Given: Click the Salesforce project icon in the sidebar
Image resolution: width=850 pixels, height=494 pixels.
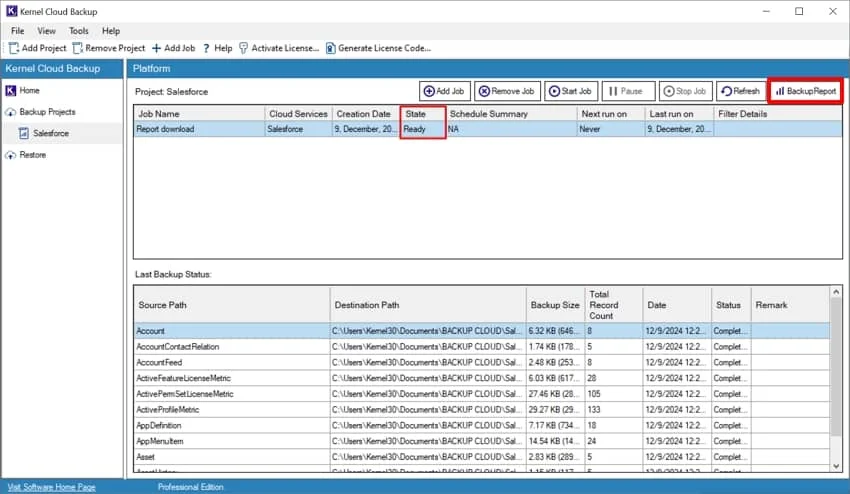Looking at the screenshot, I should (24, 133).
